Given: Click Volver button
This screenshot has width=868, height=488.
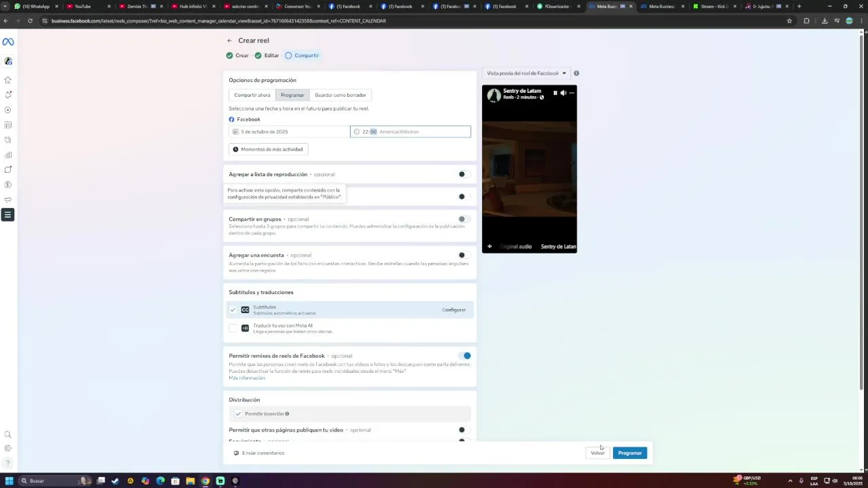Looking at the screenshot, I should coord(597,453).
